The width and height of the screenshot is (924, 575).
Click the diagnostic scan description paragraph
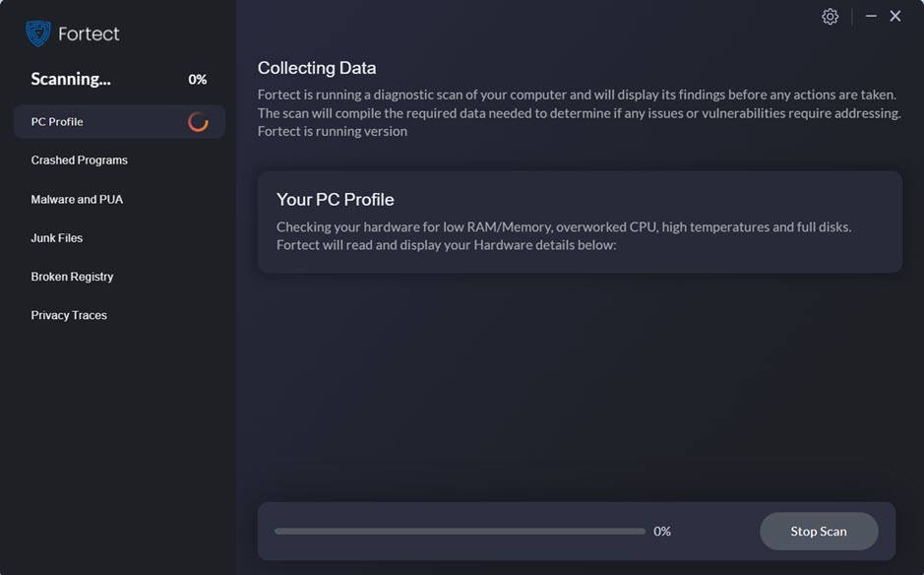pos(579,113)
